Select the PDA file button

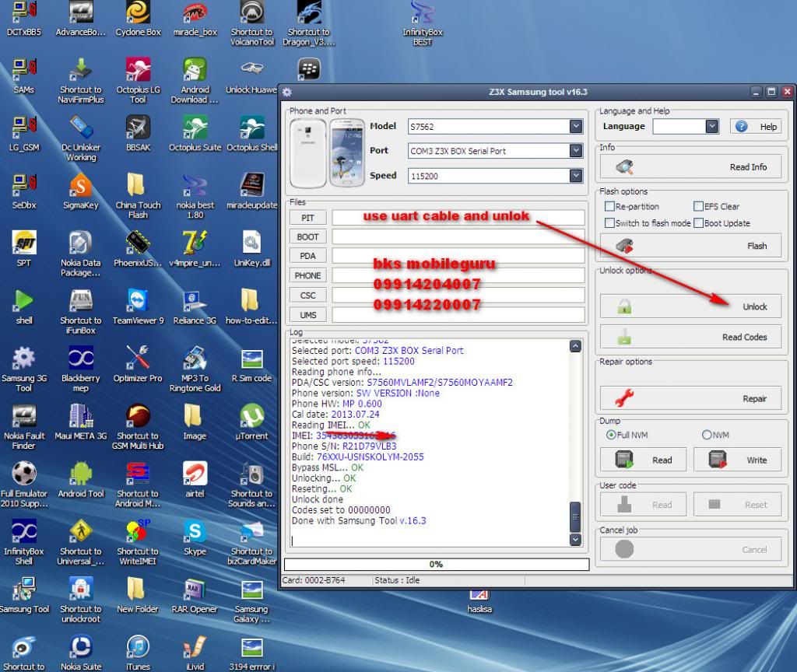pos(307,256)
